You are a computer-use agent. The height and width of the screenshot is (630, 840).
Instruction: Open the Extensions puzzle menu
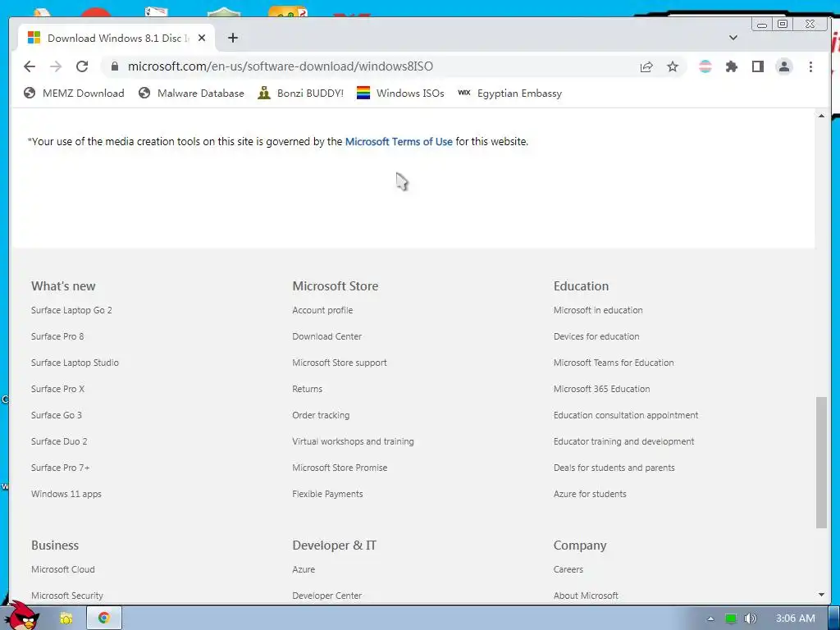(x=731, y=66)
